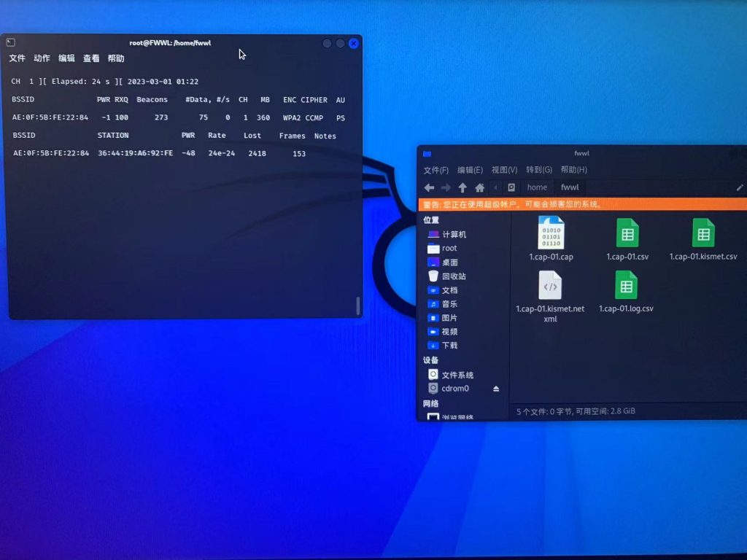The image size is (747, 560).
Task: Open 音乐 in the sidebar
Action: click(443, 304)
